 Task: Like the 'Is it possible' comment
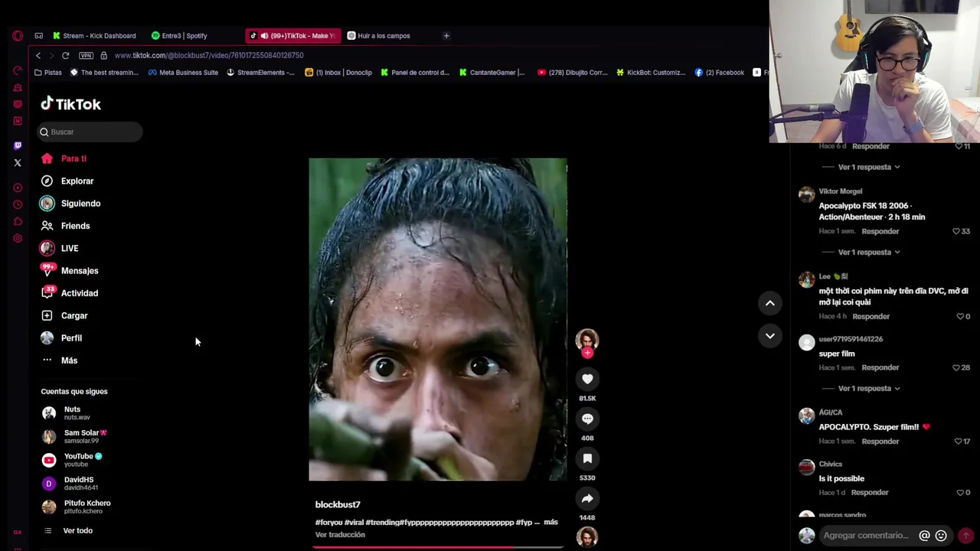pyautogui.click(x=960, y=492)
